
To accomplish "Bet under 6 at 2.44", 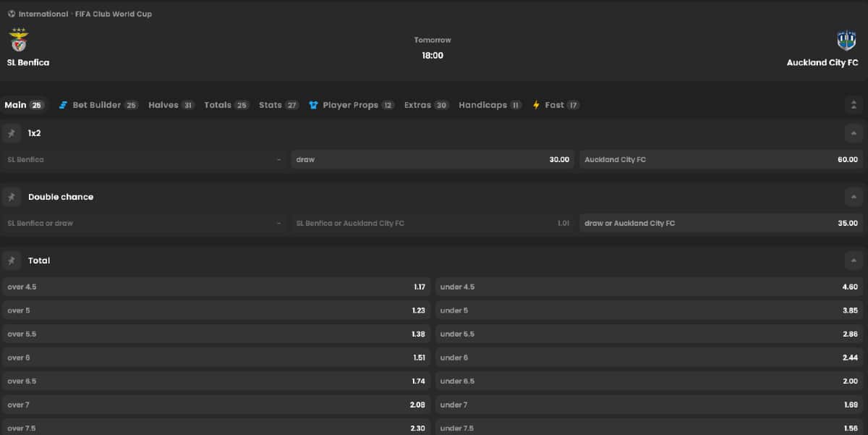I will point(650,358).
